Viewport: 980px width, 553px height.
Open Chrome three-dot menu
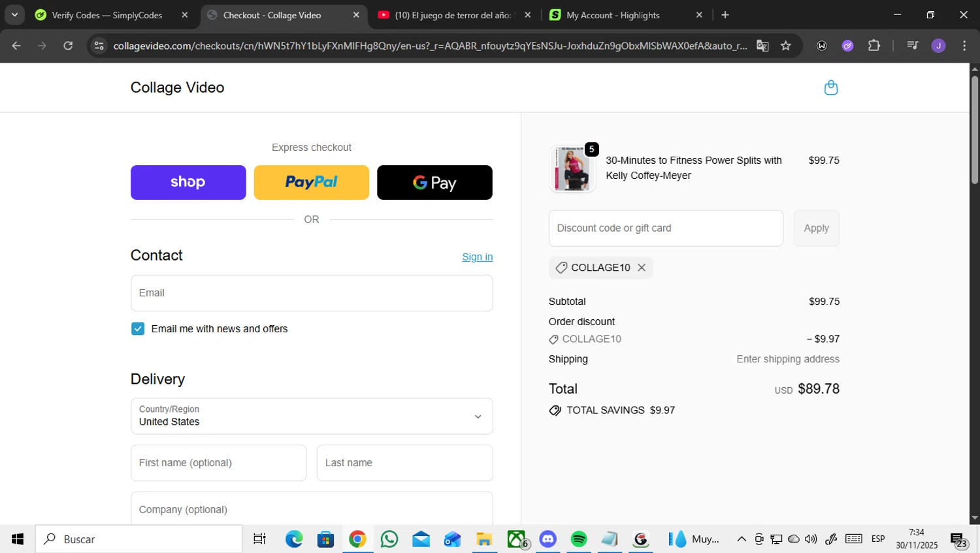pyautogui.click(x=964, y=46)
